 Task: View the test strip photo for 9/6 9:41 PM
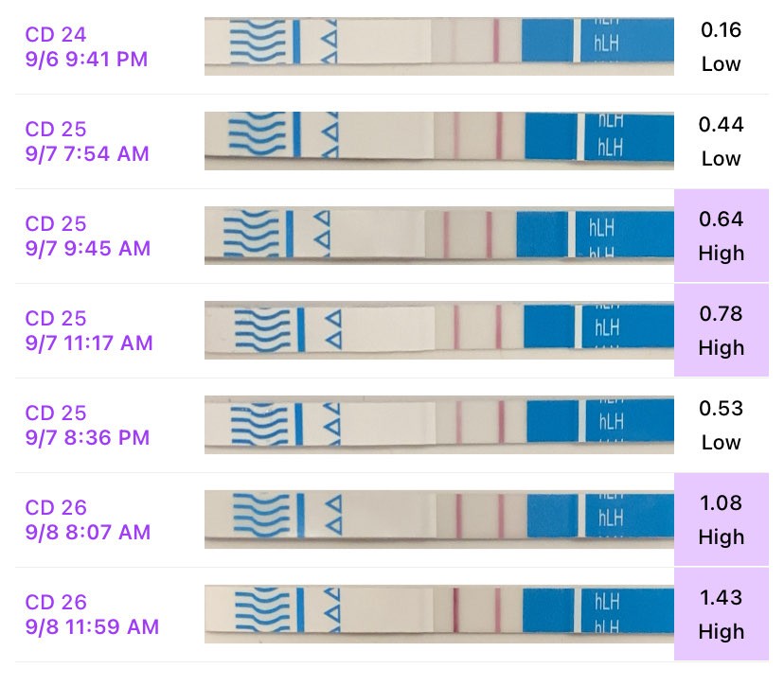(438, 46)
